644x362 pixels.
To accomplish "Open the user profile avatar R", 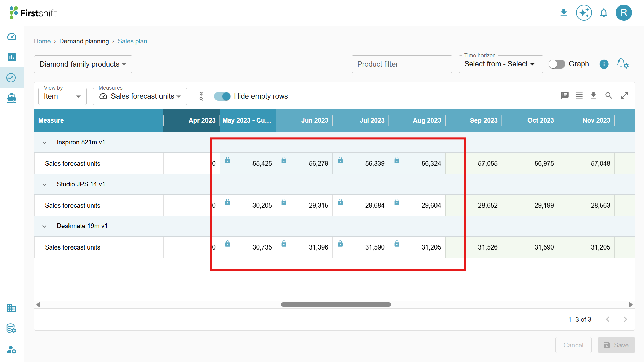I will click(x=624, y=13).
